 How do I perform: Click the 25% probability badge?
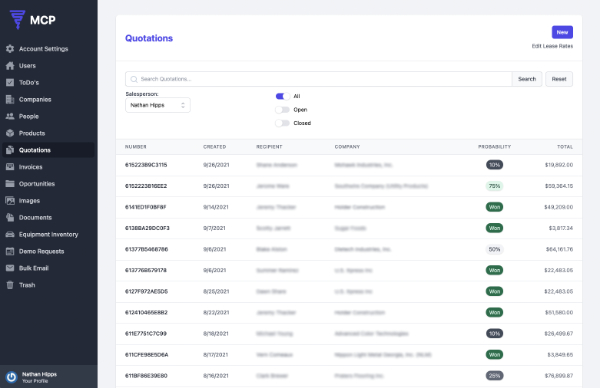[x=494, y=375]
